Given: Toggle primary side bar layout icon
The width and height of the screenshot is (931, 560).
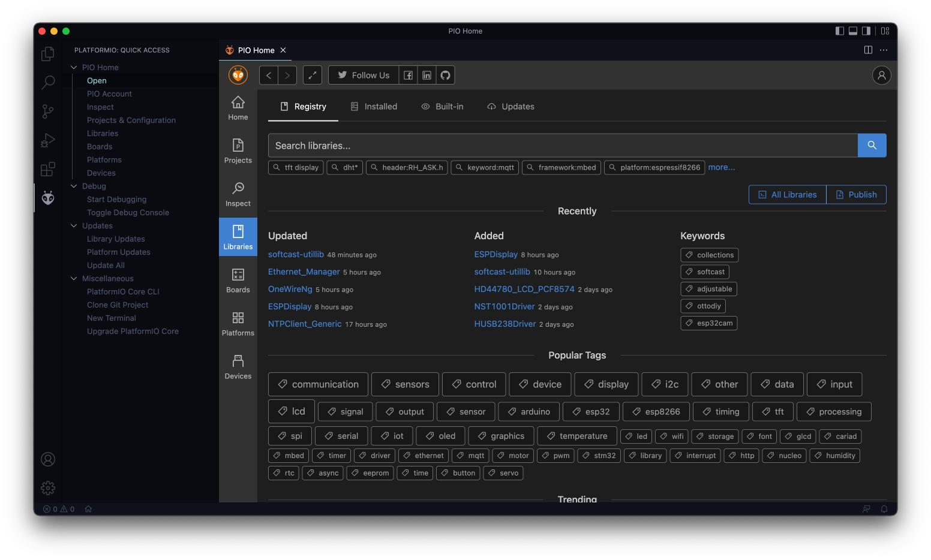Looking at the screenshot, I should (840, 31).
